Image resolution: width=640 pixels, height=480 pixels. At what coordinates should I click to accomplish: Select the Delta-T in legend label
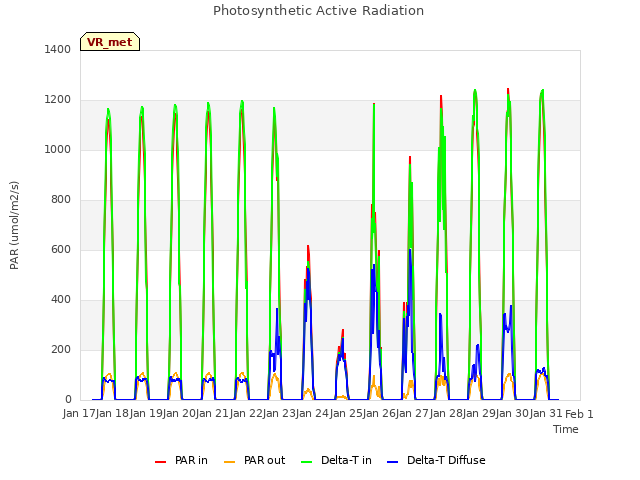[x=346, y=460]
